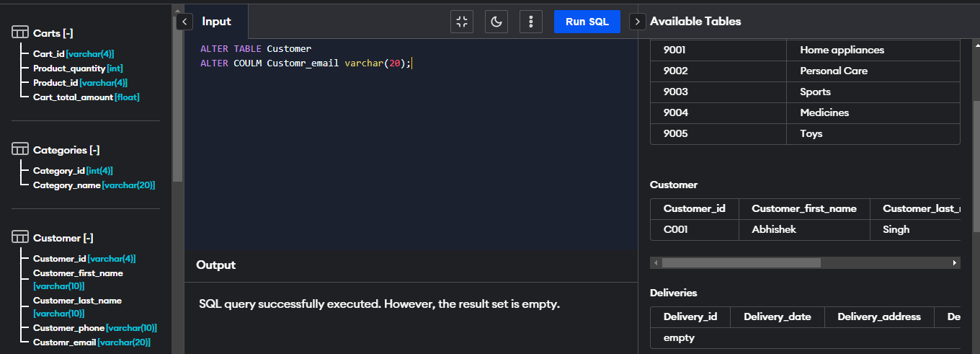This screenshot has width=980, height=354.
Task: Collapse the Carts [-] table tree
Action: pos(53,33)
